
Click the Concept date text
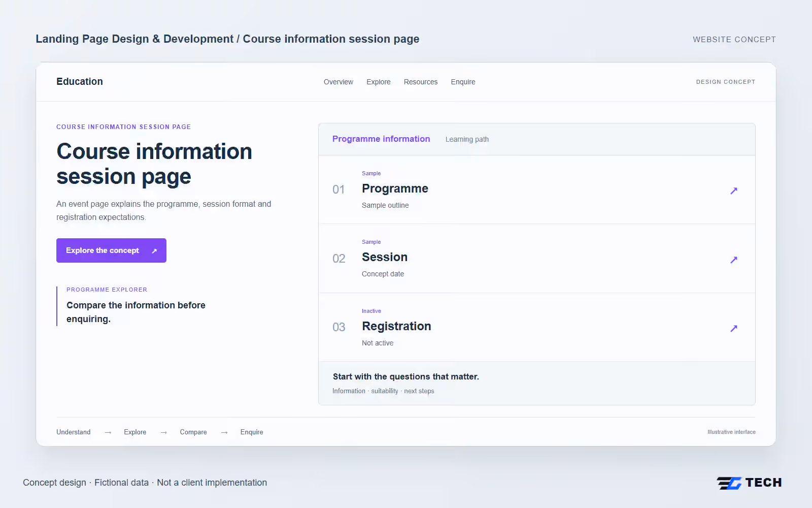[x=383, y=274]
